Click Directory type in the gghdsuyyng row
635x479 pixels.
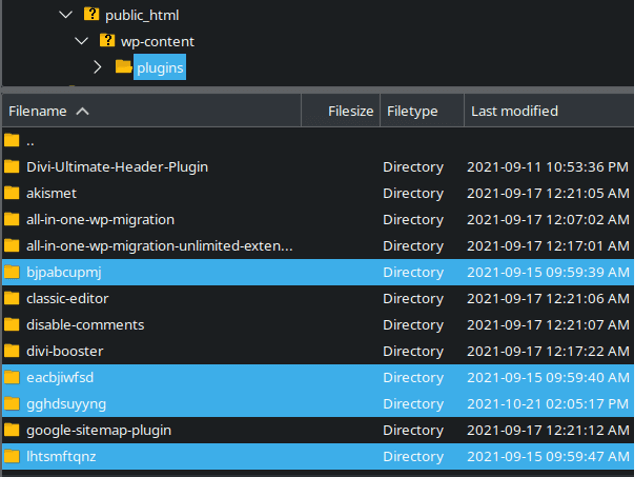coord(413,404)
